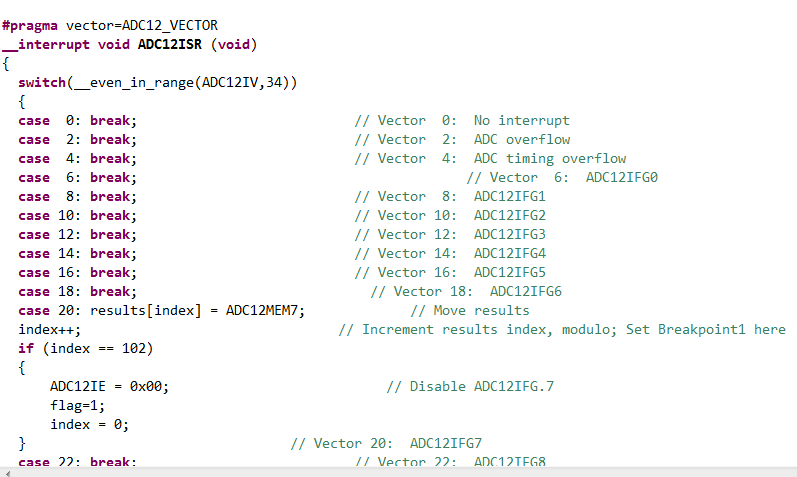Click the "index = 0;" statement
This screenshot has width=797, height=477.
point(89,424)
